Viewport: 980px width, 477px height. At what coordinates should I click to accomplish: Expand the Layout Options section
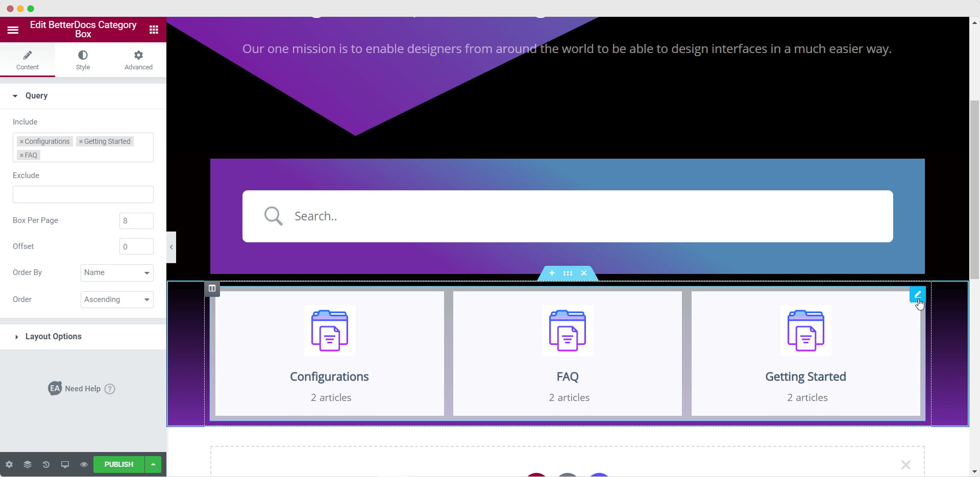coord(53,336)
